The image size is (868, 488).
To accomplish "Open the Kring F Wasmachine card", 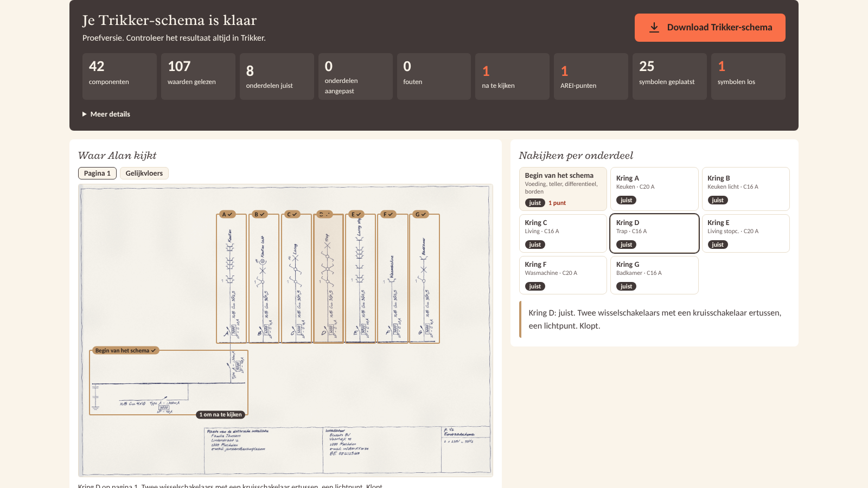I will tap(563, 275).
